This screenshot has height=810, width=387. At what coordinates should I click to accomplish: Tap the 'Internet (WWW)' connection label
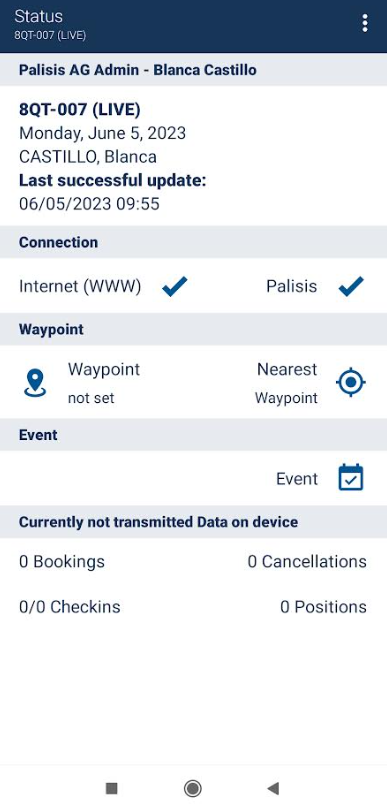click(x=80, y=286)
